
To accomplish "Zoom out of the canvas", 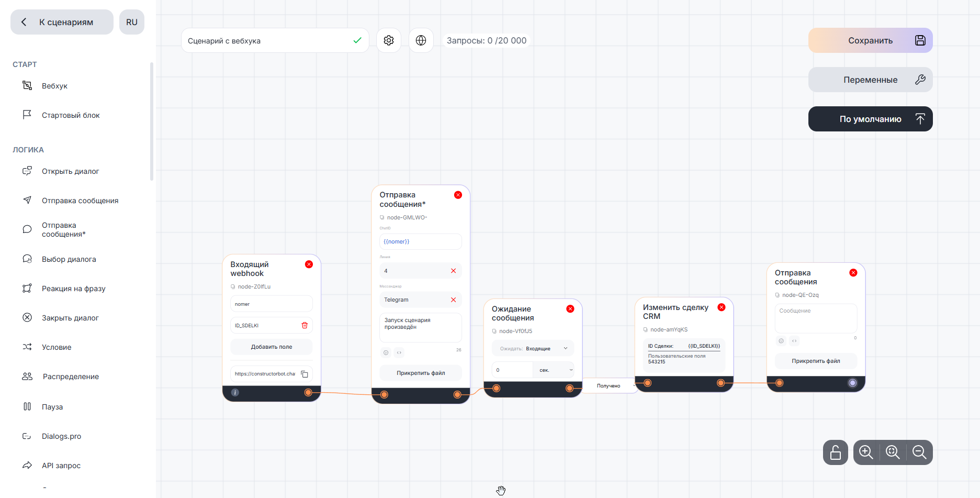I will 919,452.
